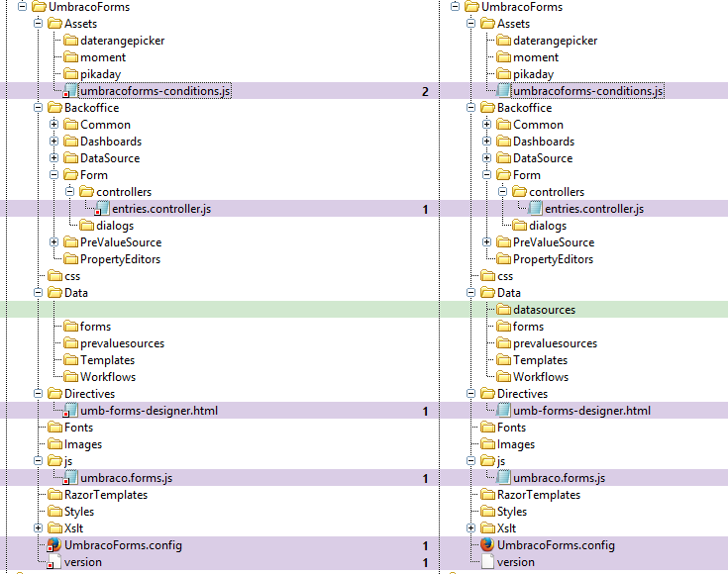Viewport: 728px width, 574px height.
Task: Expand the right pane Common folder
Action: tap(486, 125)
